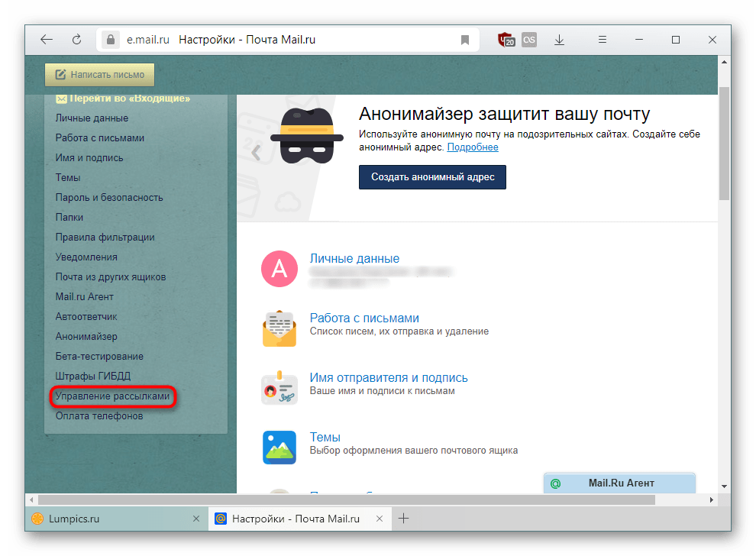Click the padlock site security icon

(x=111, y=40)
